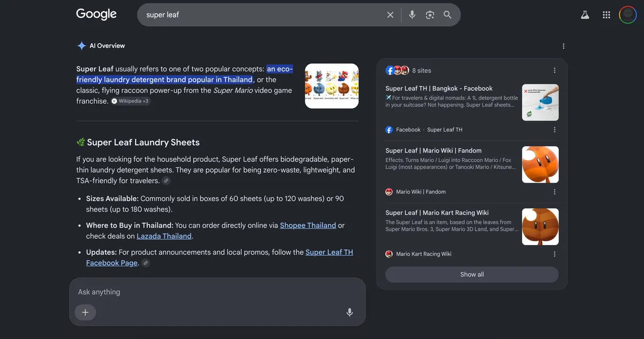Click the Mario Kart Racing Wiki favicon
The image size is (644, 339).
(389, 254)
